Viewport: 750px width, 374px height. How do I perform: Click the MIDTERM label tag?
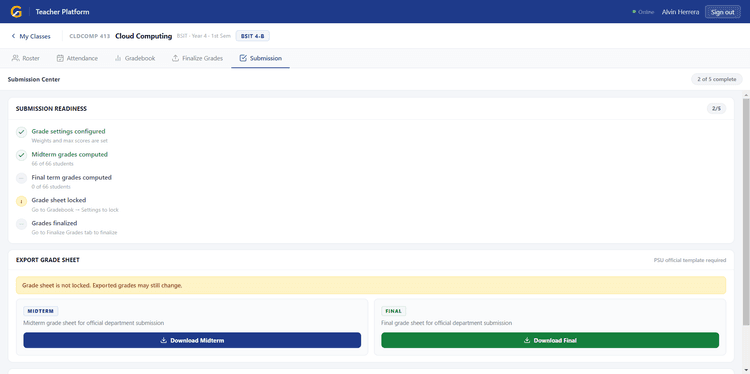[x=41, y=311]
